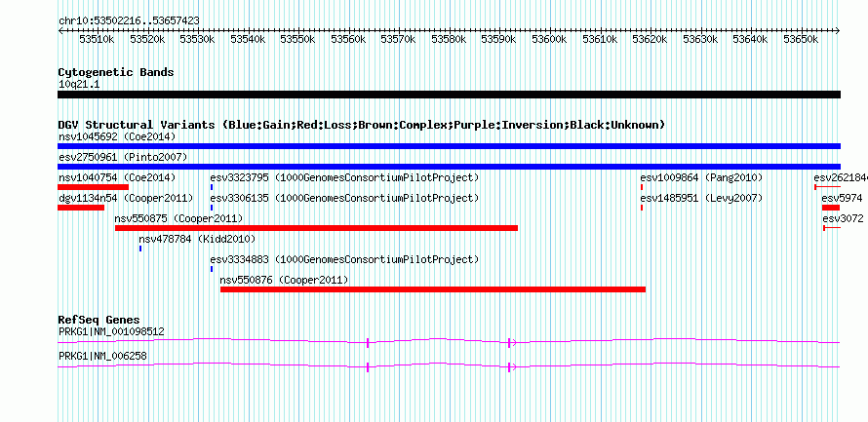
Task: Click the esv3306135 small blue variant marker
Action: [212, 208]
